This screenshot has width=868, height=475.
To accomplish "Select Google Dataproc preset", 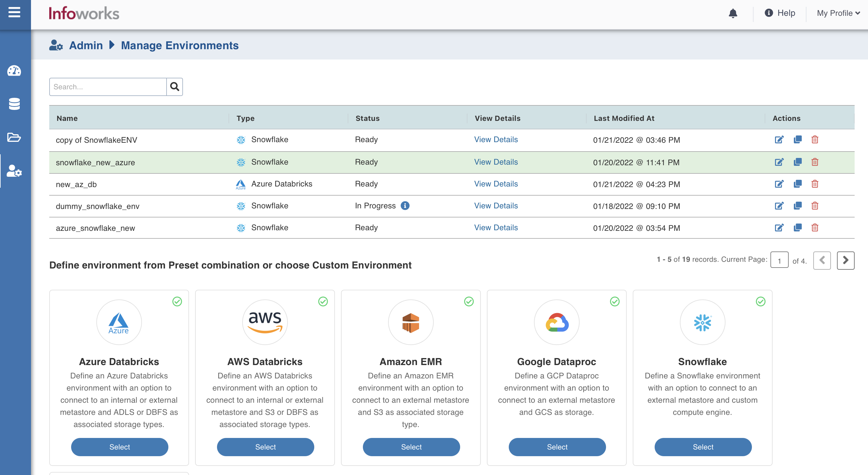I will tap(557, 447).
